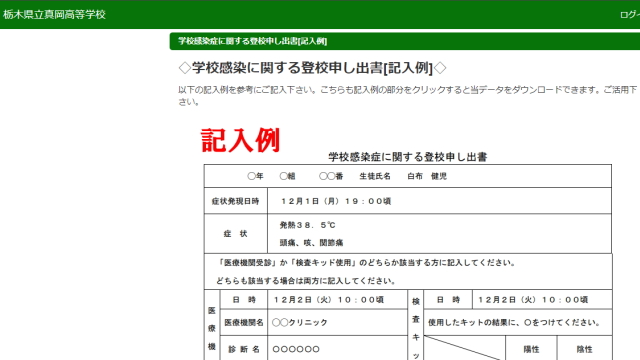Click the 使用したキットの結果に instruction cell
The width and height of the screenshot is (640, 360).
pyautogui.click(x=518, y=322)
